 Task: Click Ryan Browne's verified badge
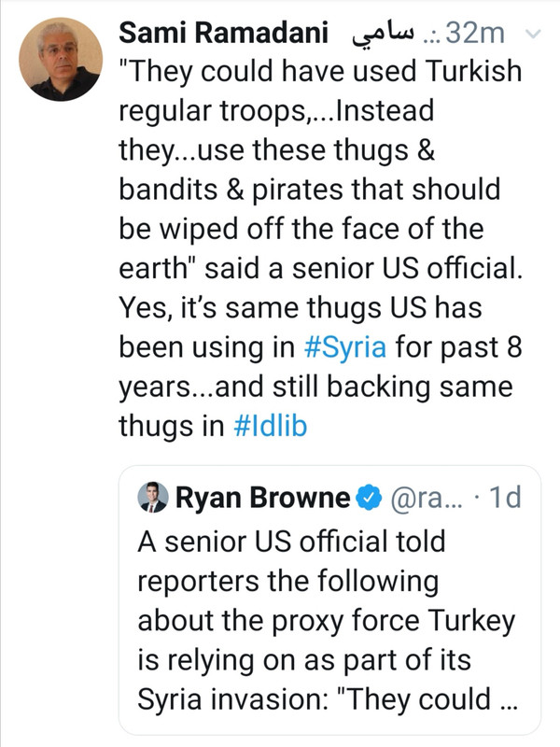pos(369,498)
